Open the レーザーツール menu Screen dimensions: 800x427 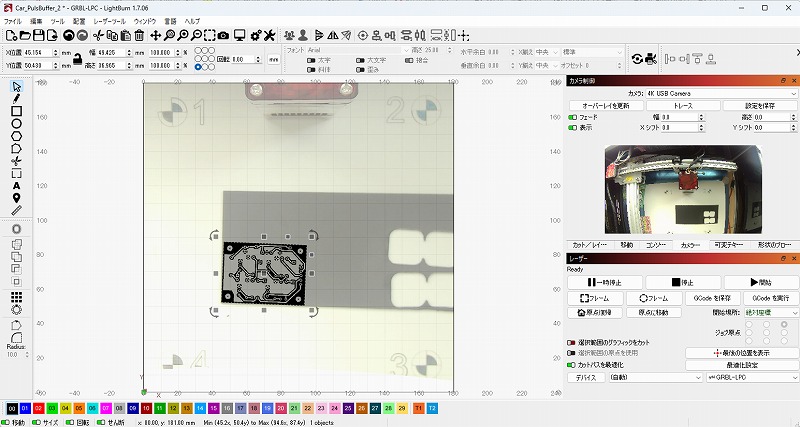click(110, 20)
